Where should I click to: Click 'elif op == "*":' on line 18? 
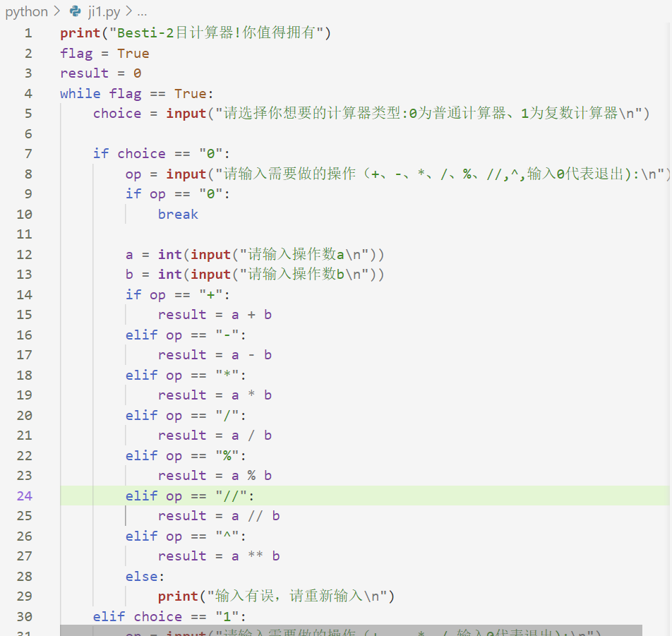(x=186, y=375)
